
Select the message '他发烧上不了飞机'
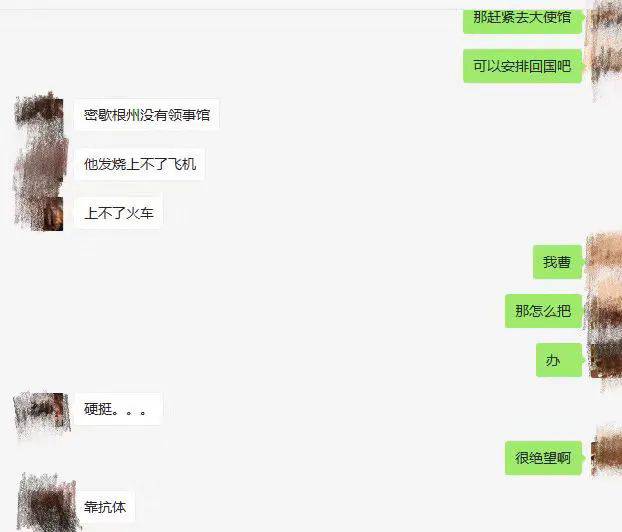tap(140, 164)
